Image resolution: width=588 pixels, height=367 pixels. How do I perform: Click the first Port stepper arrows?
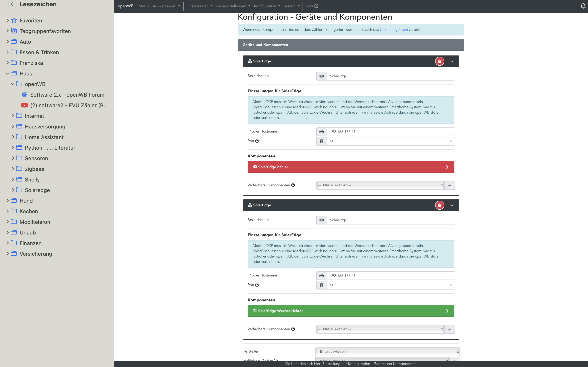click(450, 141)
